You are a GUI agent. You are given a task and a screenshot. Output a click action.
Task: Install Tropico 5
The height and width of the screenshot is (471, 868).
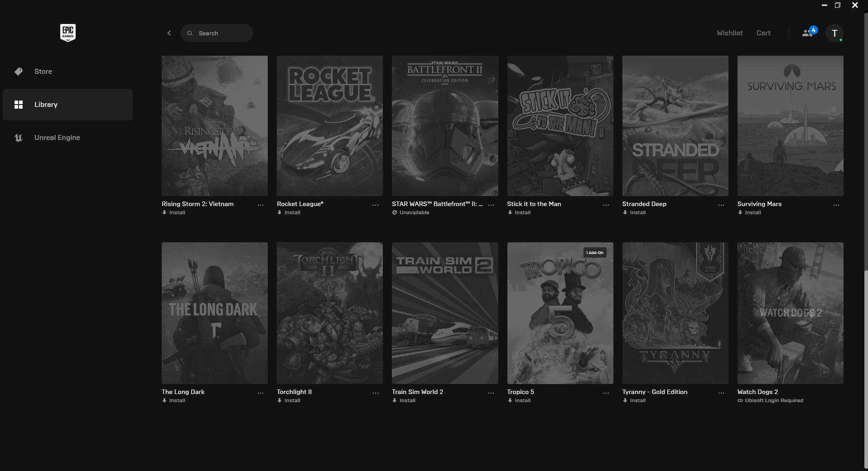[519, 400]
